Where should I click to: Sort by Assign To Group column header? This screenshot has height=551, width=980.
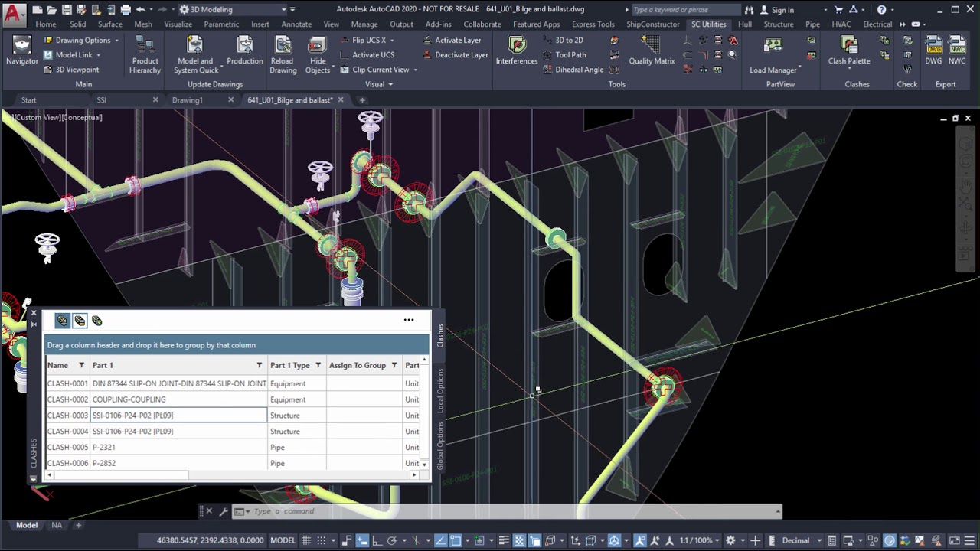tap(357, 365)
